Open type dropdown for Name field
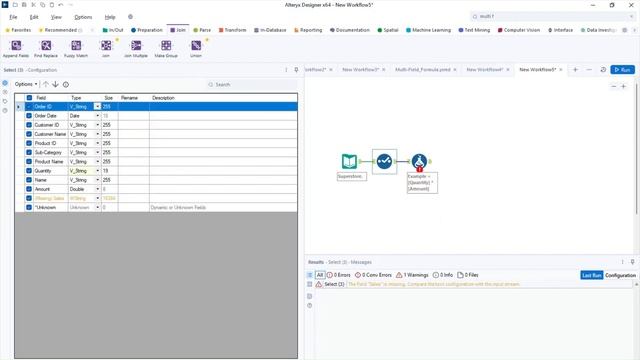640x360 pixels. pos(98,180)
